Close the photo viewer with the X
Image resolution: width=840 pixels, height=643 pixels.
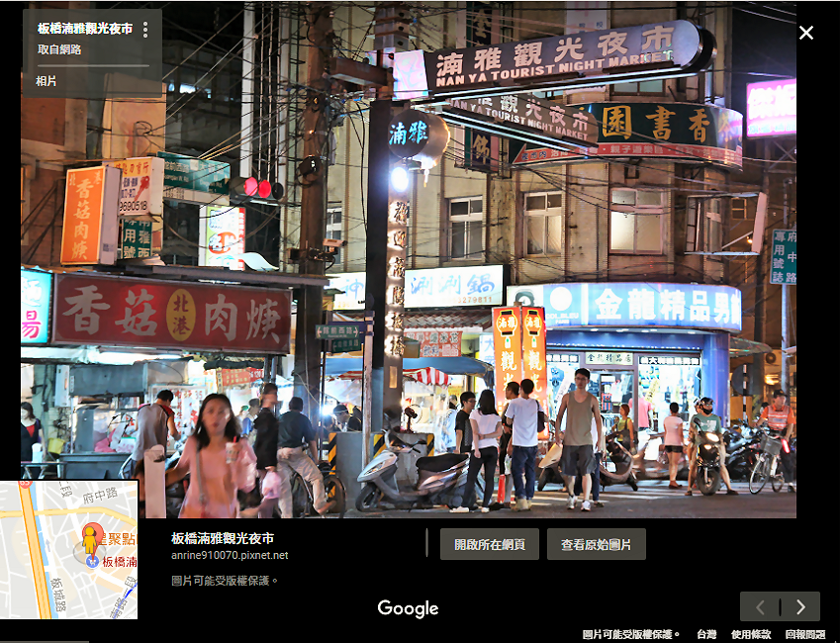[806, 33]
